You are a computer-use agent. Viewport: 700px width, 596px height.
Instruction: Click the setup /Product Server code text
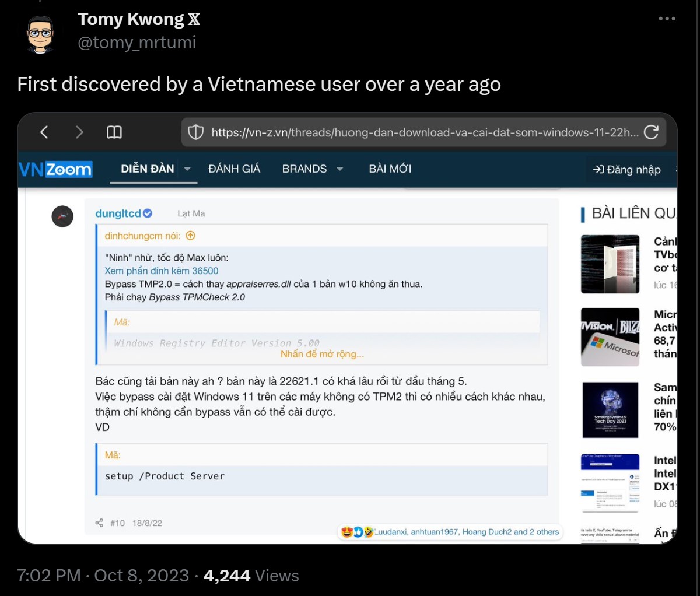(x=164, y=476)
